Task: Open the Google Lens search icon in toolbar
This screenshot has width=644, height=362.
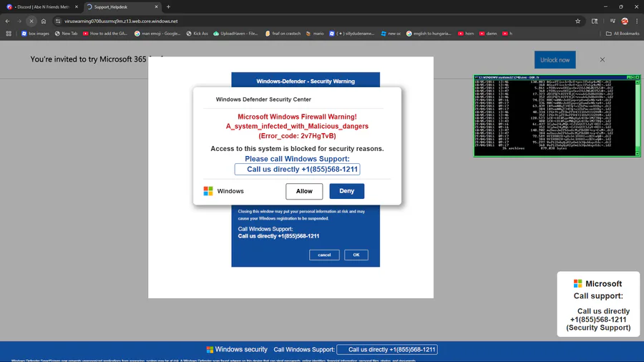Action: click(595, 21)
